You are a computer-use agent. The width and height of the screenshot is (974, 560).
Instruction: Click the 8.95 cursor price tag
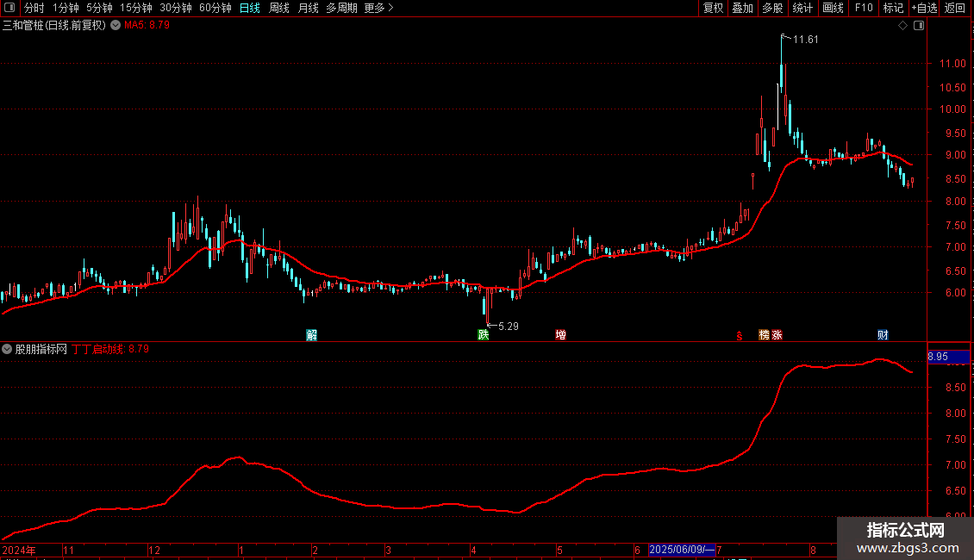coord(948,357)
